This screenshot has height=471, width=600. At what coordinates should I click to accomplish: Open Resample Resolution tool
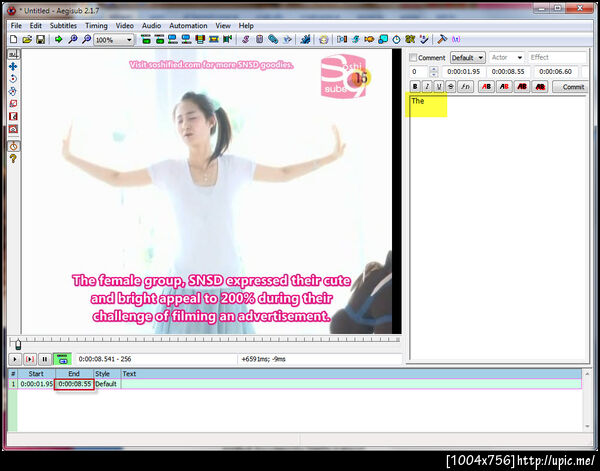tap(383, 39)
